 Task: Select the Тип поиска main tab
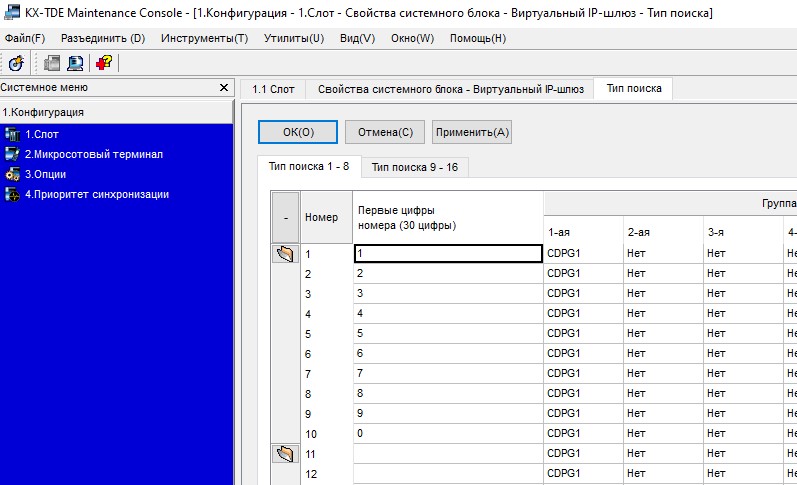(x=634, y=88)
